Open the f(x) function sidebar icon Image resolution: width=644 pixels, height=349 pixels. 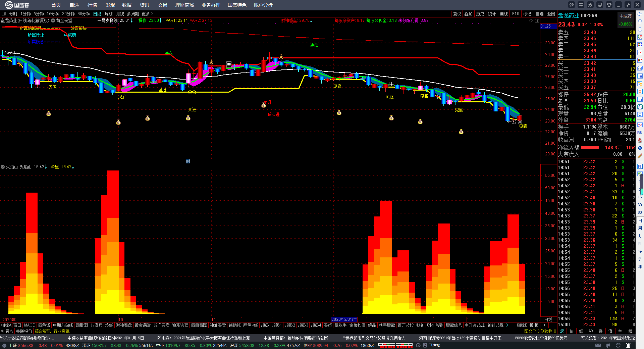tap(640, 107)
